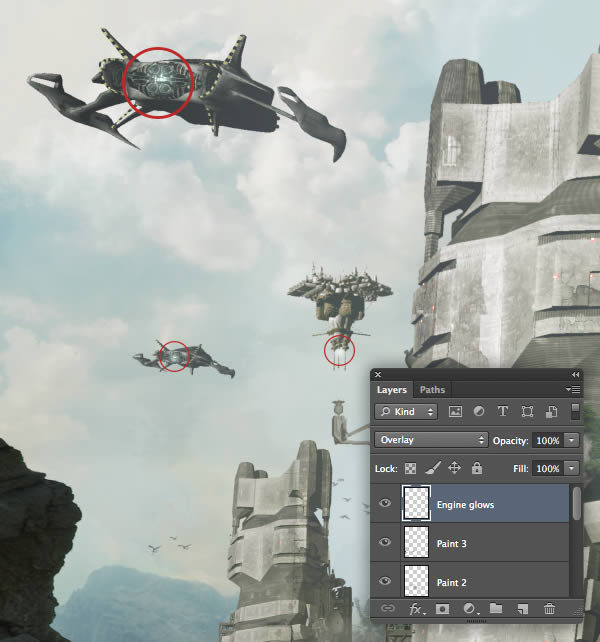Screen dimensions: 600x642
Task: Hide the Paint 2 layer
Action: [x=385, y=581]
